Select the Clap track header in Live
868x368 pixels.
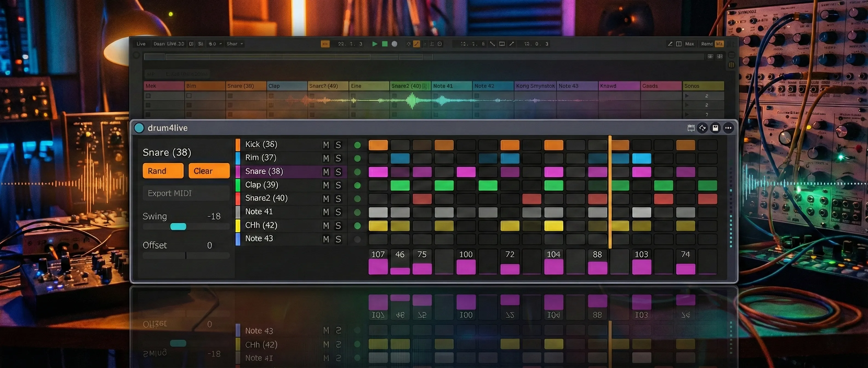pyautogui.click(x=287, y=86)
